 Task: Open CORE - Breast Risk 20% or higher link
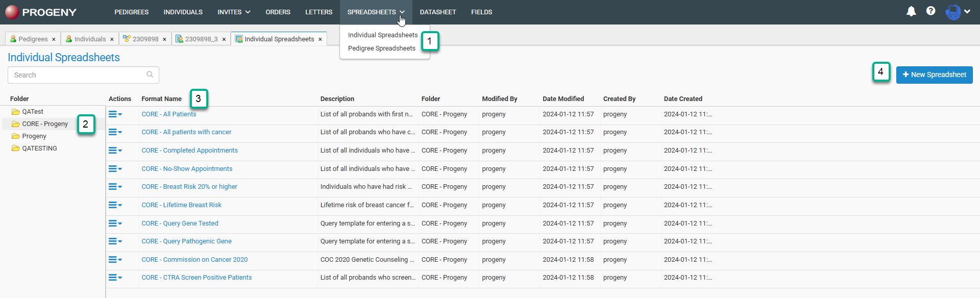tap(189, 187)
